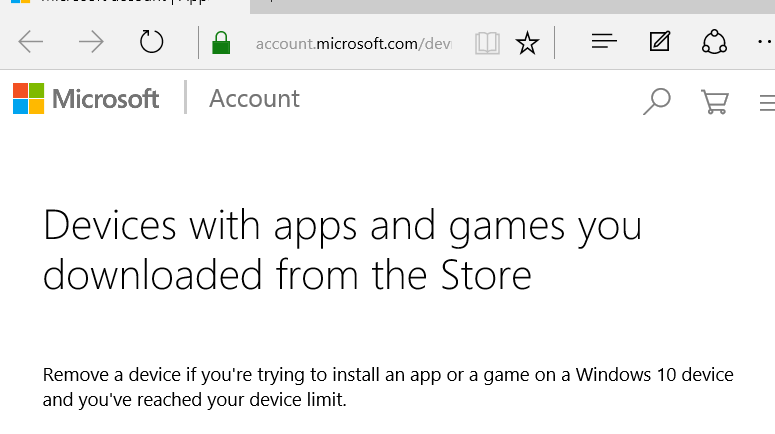Click the account.microsoft.com address bar

353,44
